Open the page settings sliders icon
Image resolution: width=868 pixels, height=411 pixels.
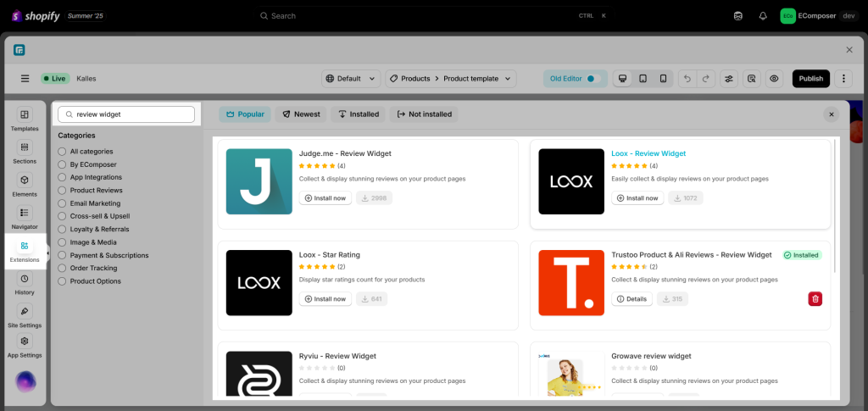728,79
